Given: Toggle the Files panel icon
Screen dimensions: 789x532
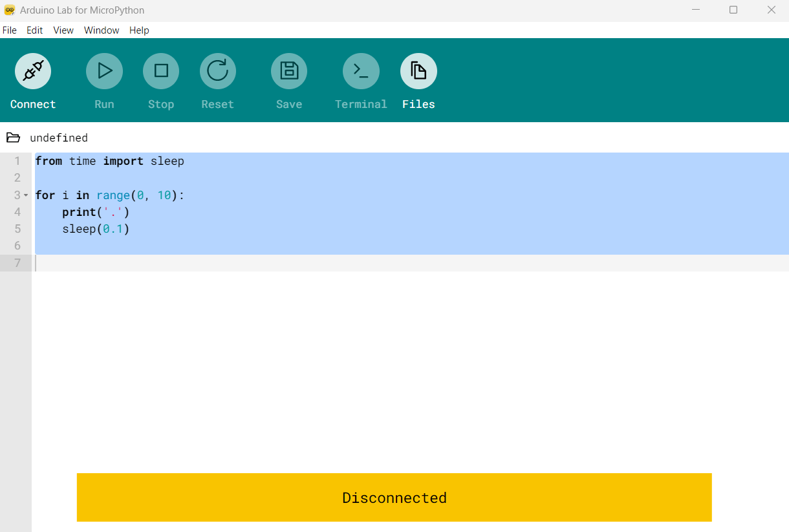Looking at the screenshot, I should [418, 71].
